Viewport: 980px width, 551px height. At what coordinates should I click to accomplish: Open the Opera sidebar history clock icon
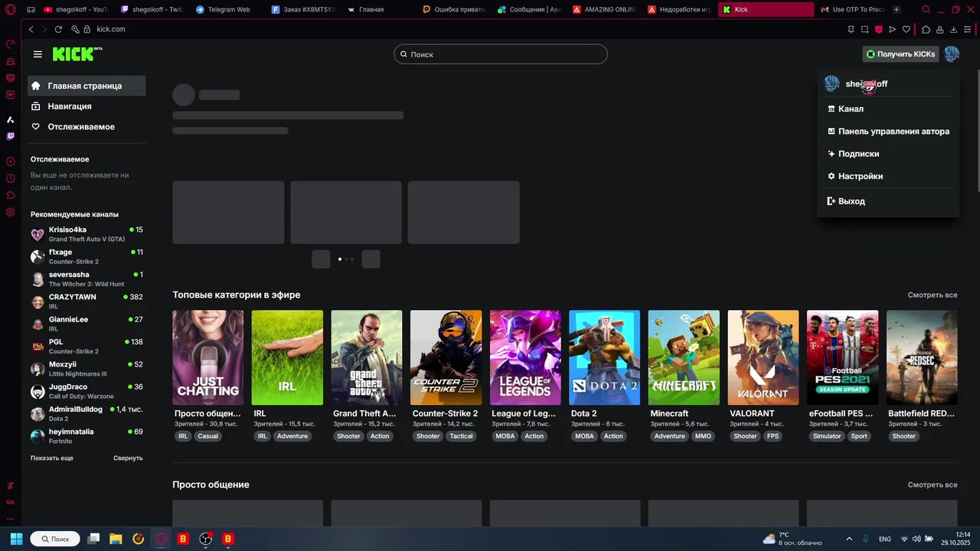(11, 178)
